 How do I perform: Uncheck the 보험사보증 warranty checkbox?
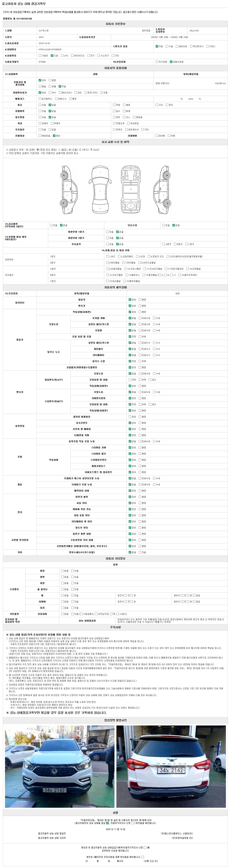coord(171,62)
